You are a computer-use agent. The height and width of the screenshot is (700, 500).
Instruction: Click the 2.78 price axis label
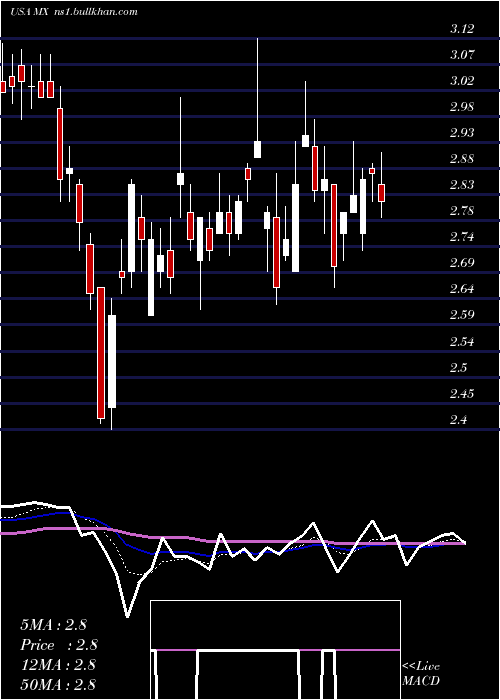(x=461, y=211)
